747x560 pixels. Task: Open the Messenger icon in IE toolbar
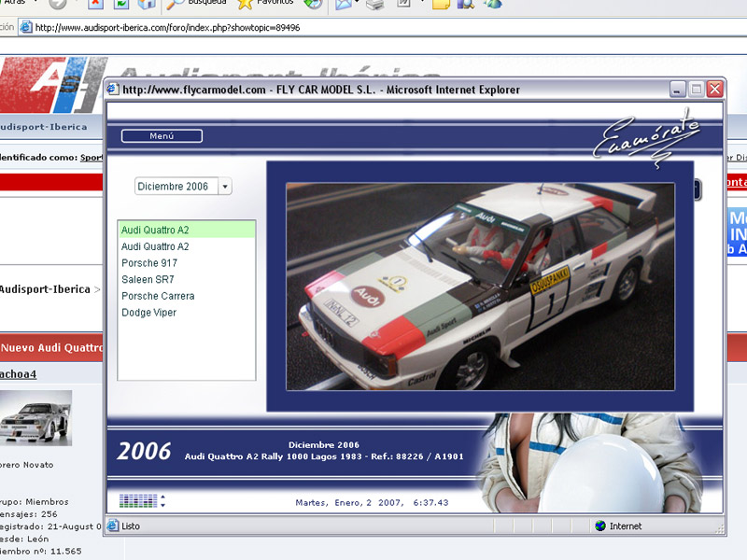click(x=493, y=4)
